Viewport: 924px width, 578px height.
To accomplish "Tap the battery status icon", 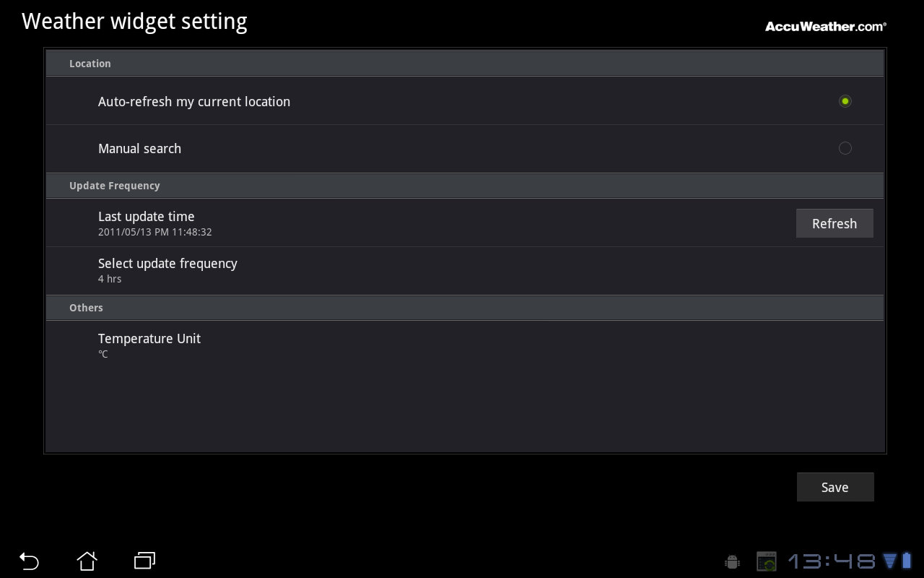I will (x=907, y=561).
